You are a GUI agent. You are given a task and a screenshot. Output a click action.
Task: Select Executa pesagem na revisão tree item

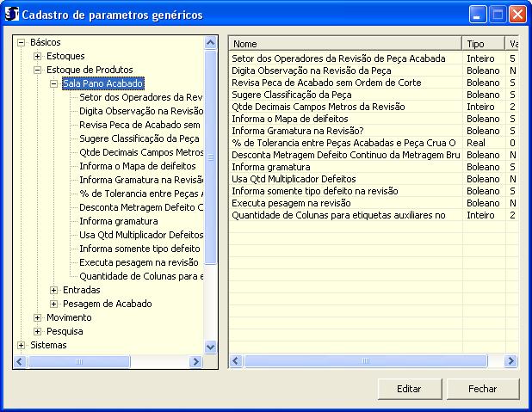point(138,262)
